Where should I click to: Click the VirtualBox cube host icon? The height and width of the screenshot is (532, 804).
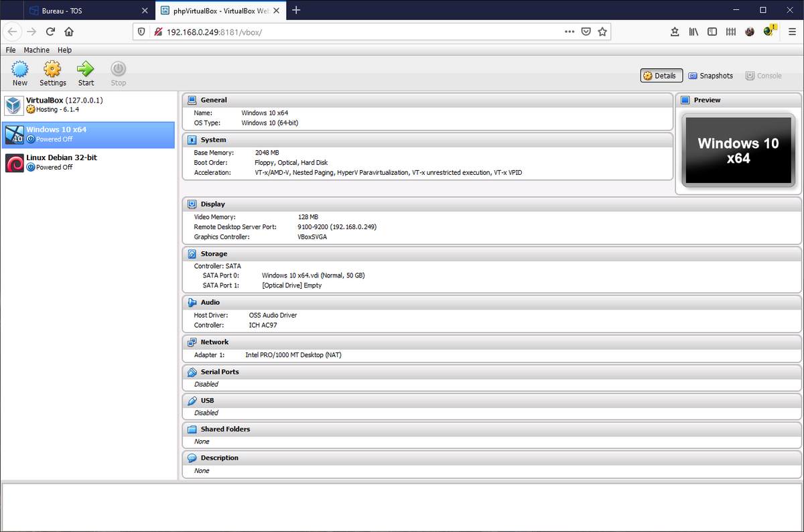pos(14,105)
